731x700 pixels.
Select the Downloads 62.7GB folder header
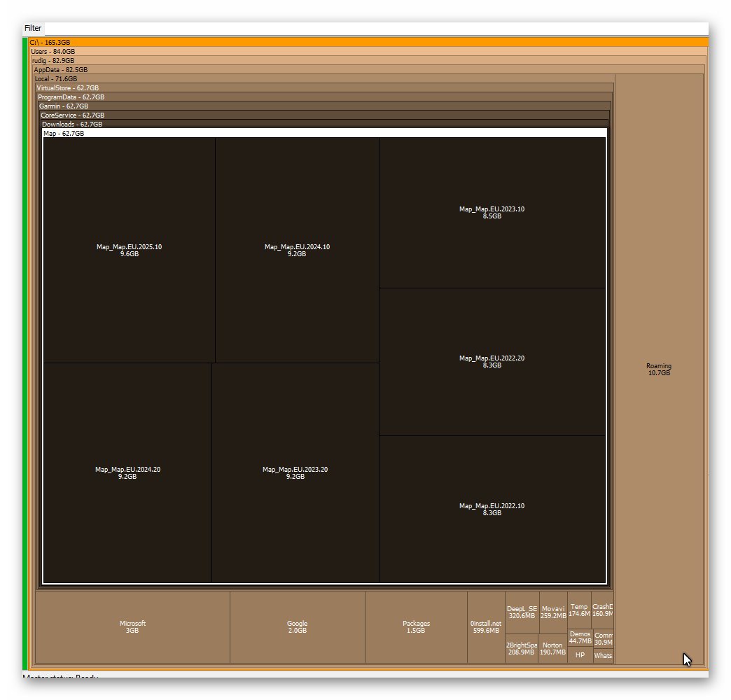324,125
